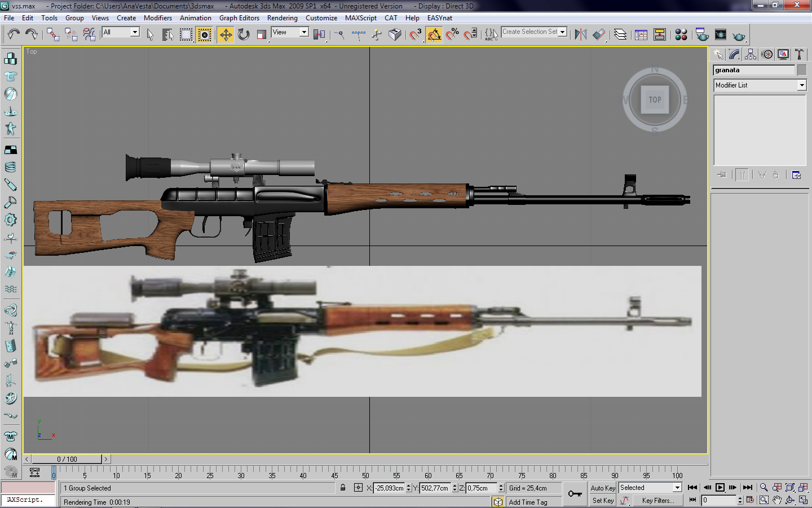Screen dimensions: 812x508
Task: Toggle the Percent Snap button
Action: (x=452, y=34)
